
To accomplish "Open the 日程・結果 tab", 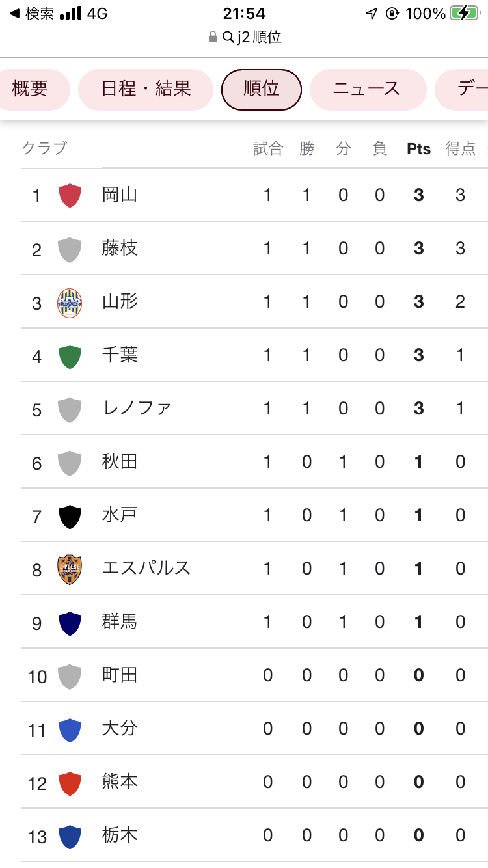I will (x=146, y=89).
